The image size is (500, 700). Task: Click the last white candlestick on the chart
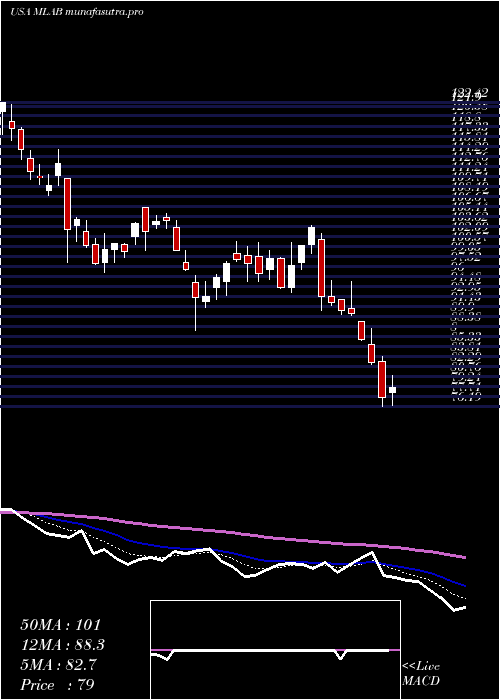click(392, 390)
